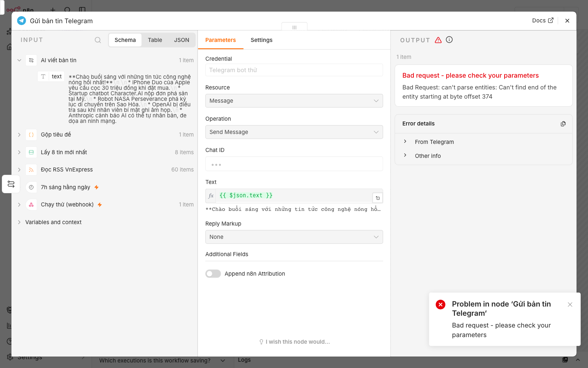The height and width of the screenshot is (368, 588).
Task: Expand Chạy thử (webhook) item
Action: 19,205
